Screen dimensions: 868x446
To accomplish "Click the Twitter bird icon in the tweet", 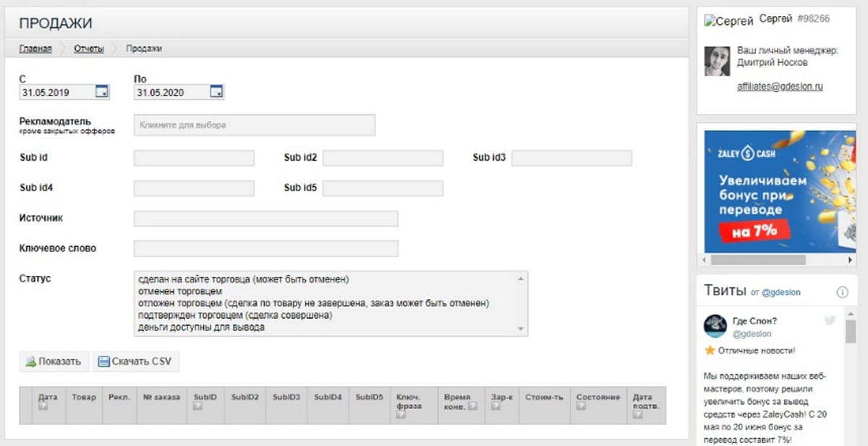I will [x=830, y=321].
